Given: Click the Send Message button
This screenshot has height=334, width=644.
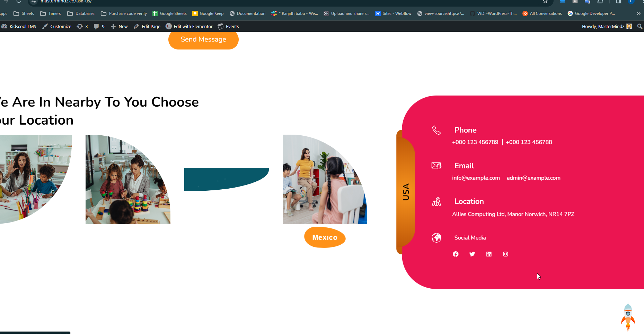Looking at the screenshot, I should 203,39.
